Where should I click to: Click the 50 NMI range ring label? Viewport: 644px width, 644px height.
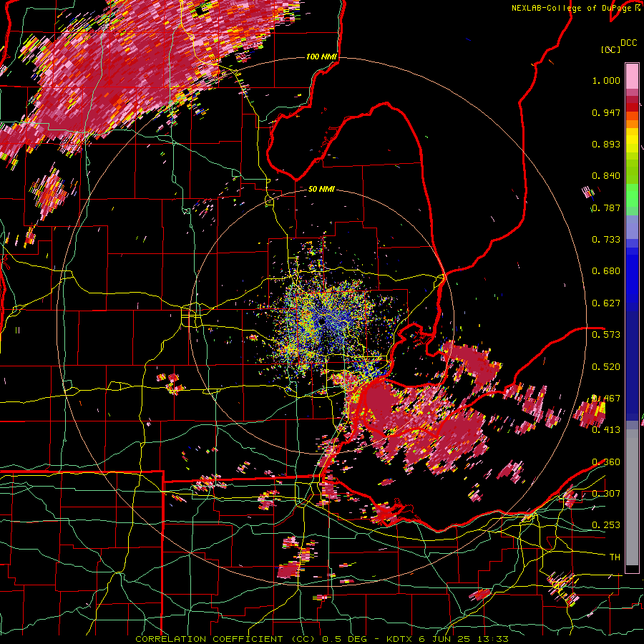[x=321, y=190]
